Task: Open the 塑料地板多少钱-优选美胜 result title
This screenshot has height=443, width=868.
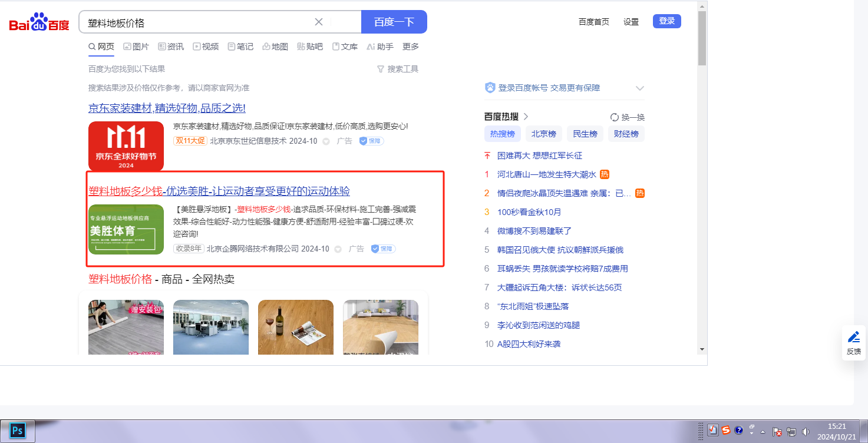Action: pyautogui.click(x=219, y=191)
